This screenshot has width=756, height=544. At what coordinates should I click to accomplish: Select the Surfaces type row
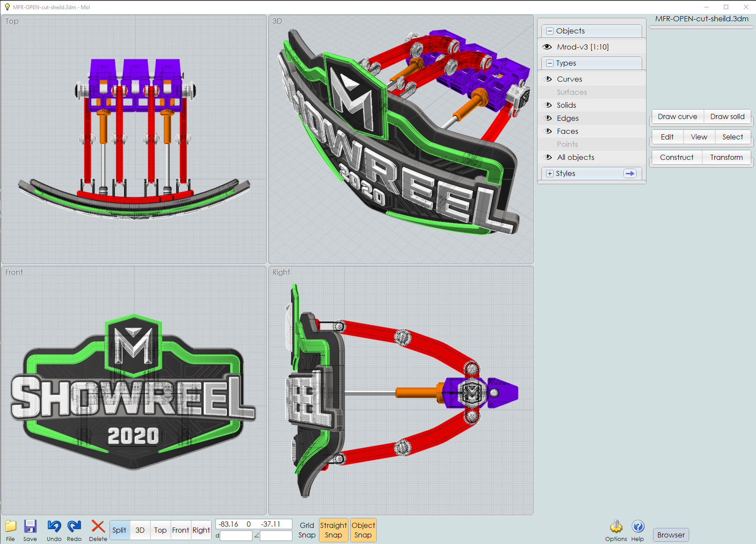[x=592, y=92]
